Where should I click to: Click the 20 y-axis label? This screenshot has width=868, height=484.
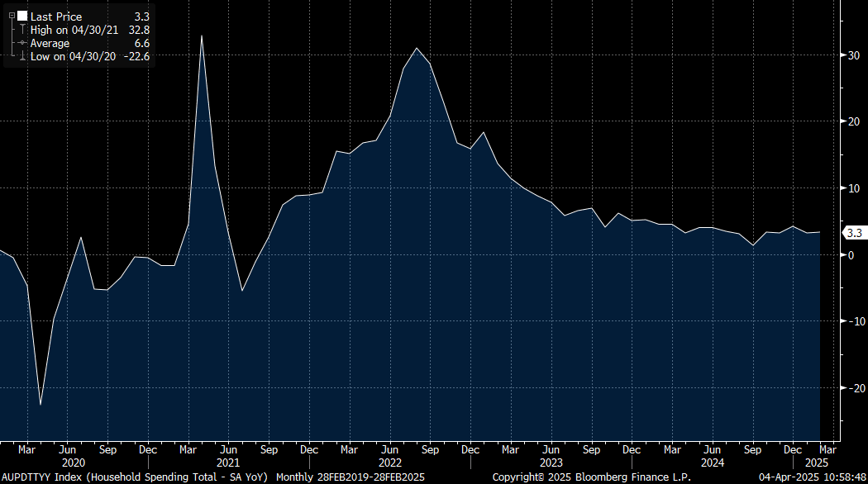click(x=854, y=121)
